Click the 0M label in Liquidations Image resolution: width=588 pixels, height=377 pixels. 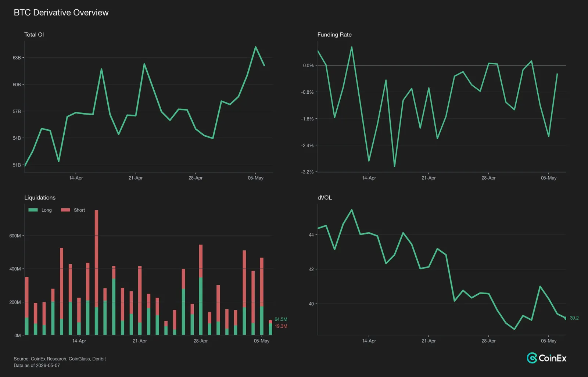click(x=17, y=335)
